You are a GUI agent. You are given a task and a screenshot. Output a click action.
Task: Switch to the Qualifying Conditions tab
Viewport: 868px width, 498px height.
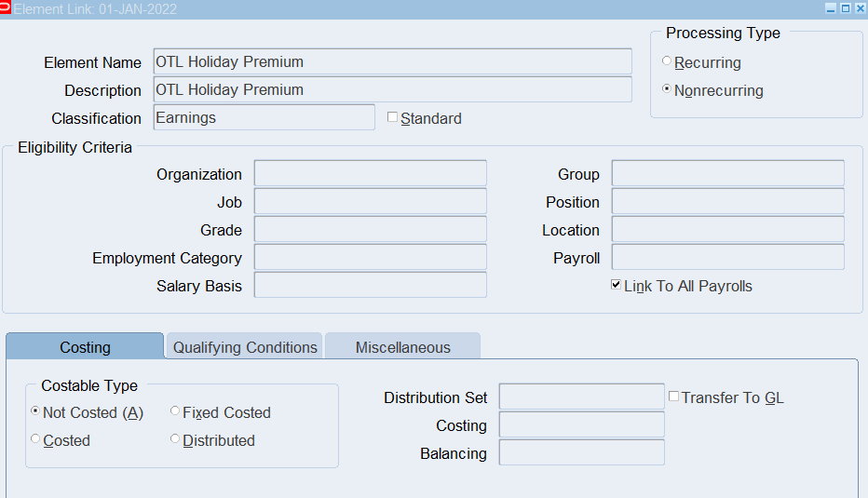[x=245, y=347]
